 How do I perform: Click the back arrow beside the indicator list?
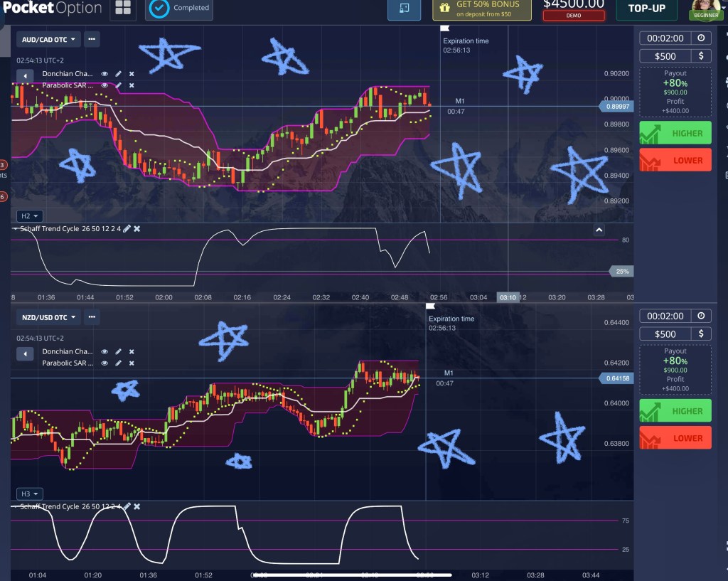(26, 75)
